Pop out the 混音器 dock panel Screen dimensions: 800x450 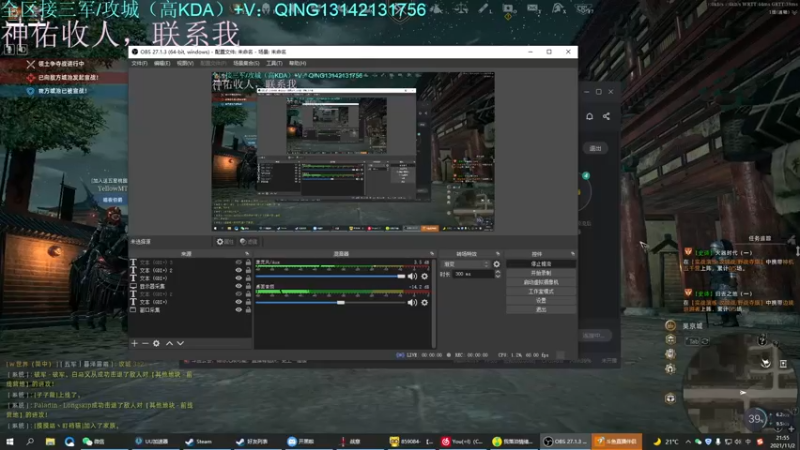click(432, 254)
